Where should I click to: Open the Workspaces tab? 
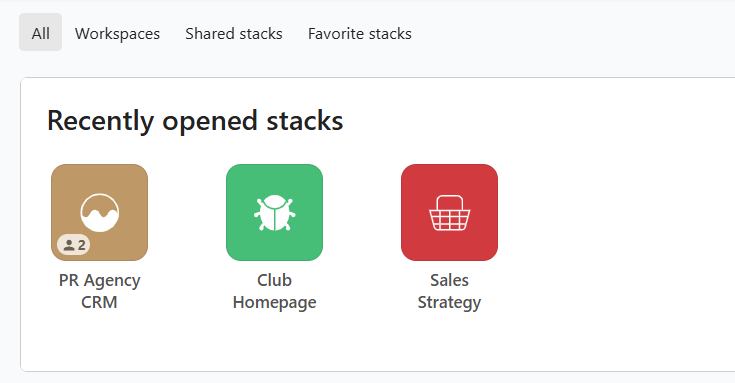pyautogui.click(x=117, y=33)
